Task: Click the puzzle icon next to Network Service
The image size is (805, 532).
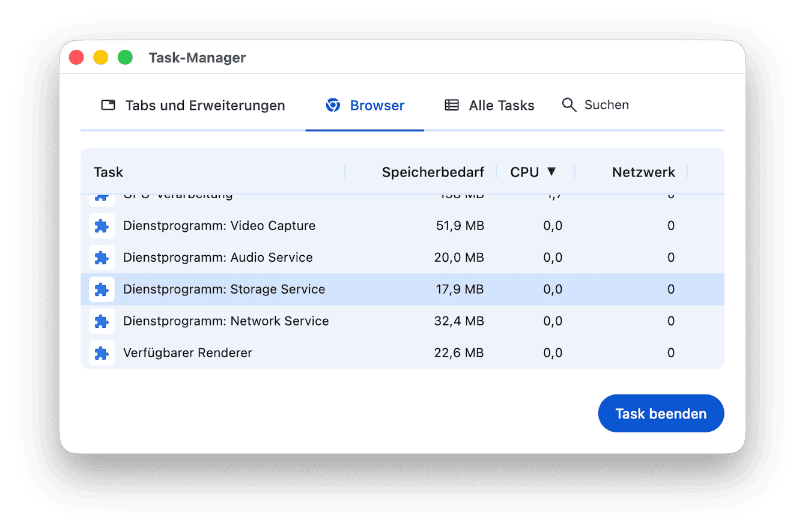Action: coord(102,321)
